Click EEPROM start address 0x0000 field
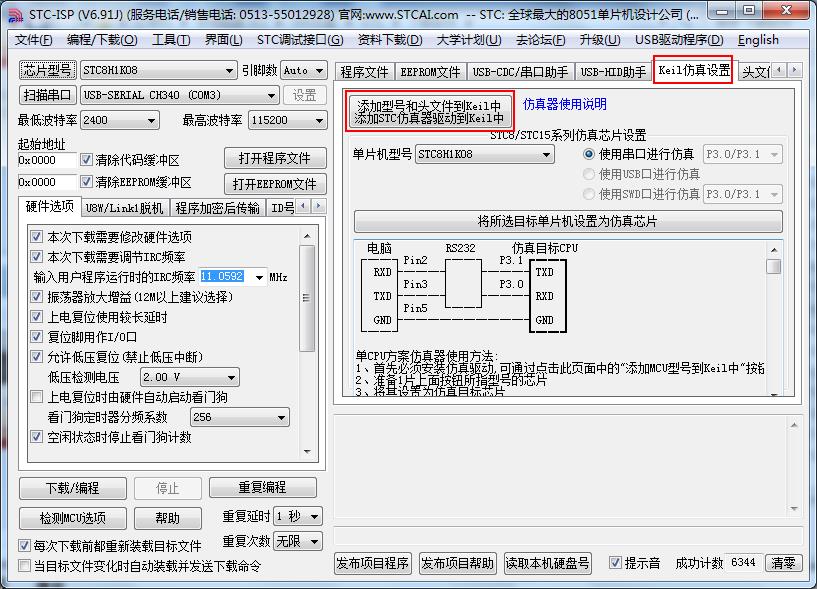 coord(47,182)
